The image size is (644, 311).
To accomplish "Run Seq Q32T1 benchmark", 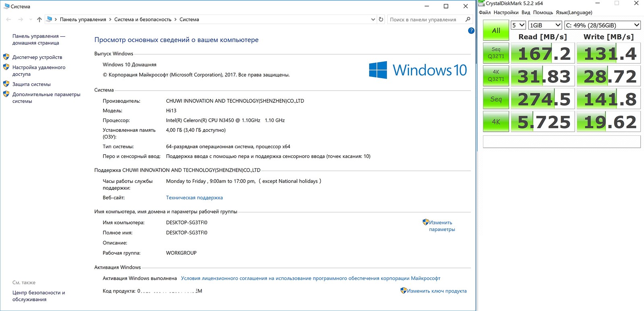I will coord(496,53).
